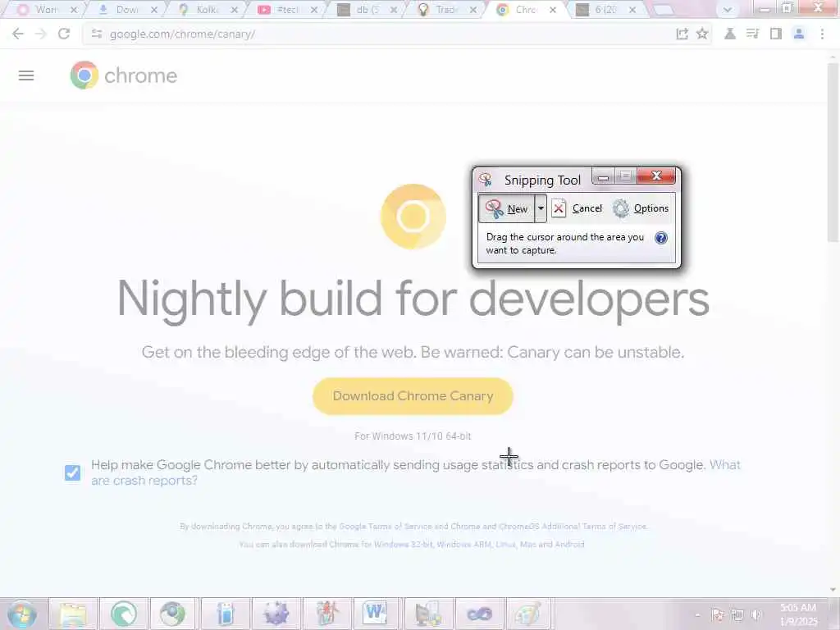Close the active Chrome Canary tab
The image size is (840, 630).
553,10
